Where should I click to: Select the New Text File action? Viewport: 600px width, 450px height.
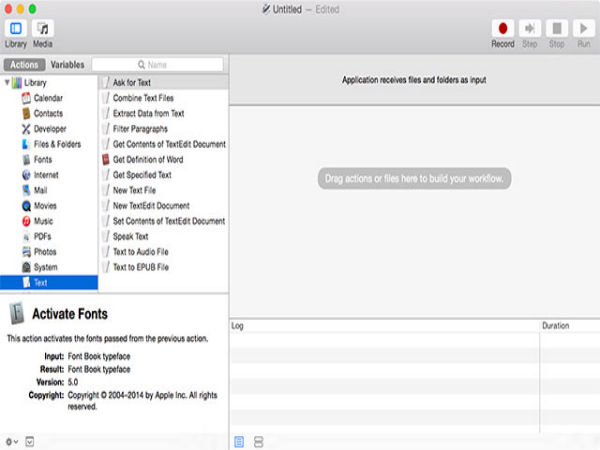164,190
